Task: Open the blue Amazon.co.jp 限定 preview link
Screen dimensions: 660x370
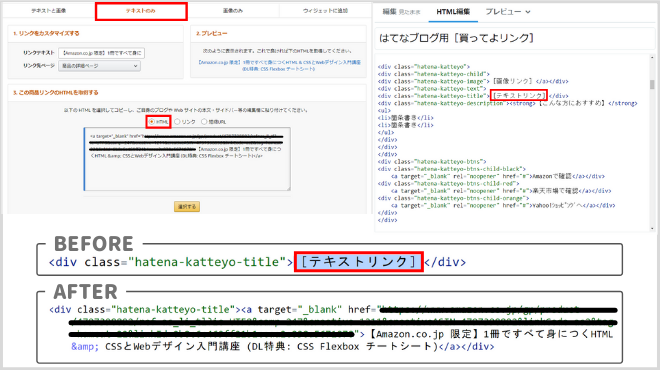Action: 279,65
